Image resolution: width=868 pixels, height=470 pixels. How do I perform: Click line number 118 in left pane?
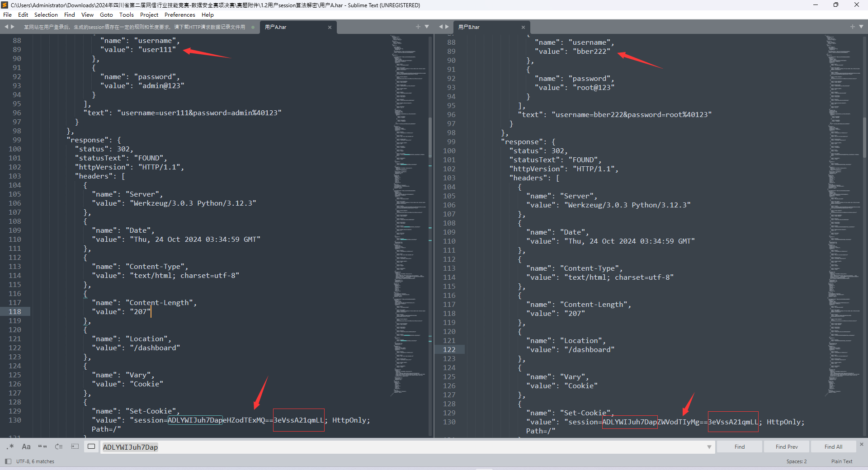pyautogui.click(x=15, y=312)
